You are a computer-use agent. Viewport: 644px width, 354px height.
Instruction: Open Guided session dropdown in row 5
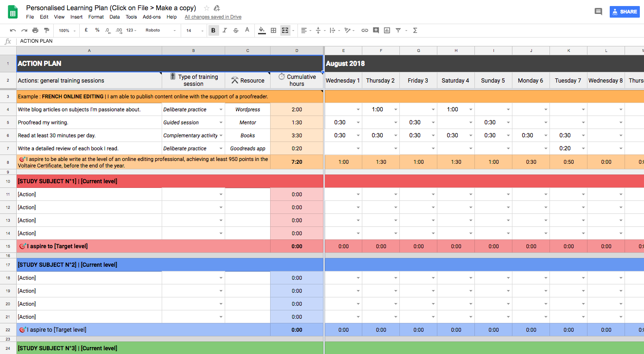221,122
